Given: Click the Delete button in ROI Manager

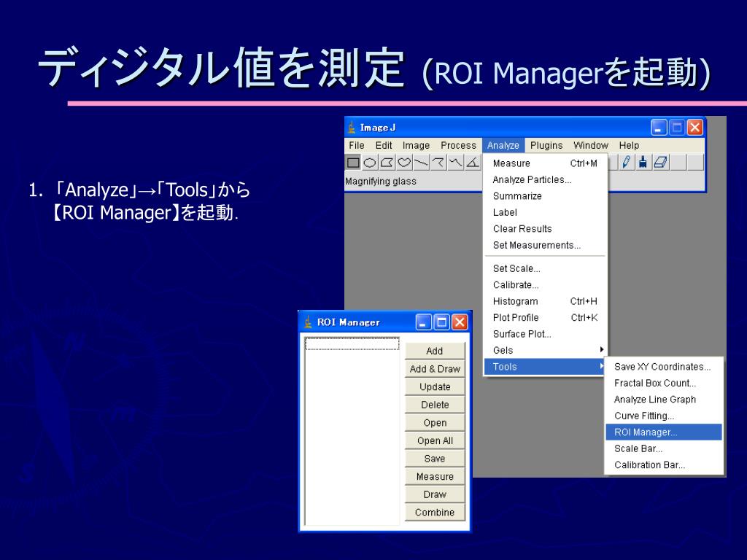Looking at the screenshot, I should (x=435, y=405).
